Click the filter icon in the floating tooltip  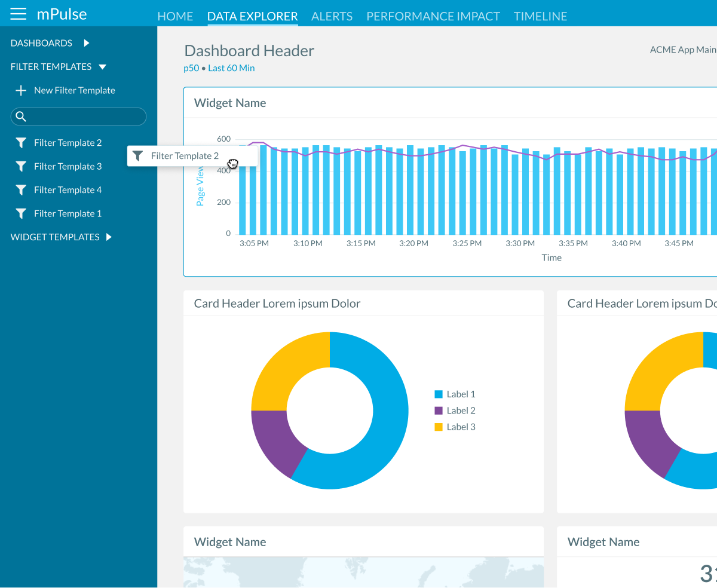(138, 155)
